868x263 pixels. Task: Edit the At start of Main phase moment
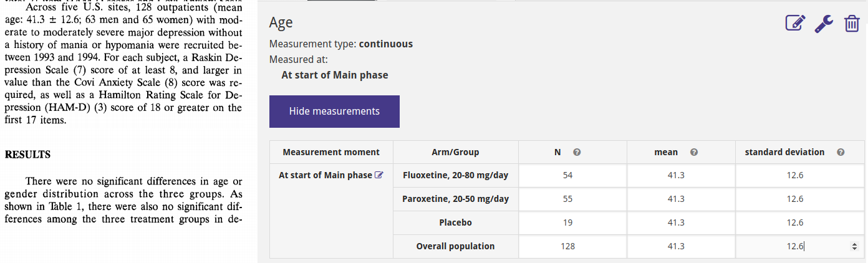[379, 175]
